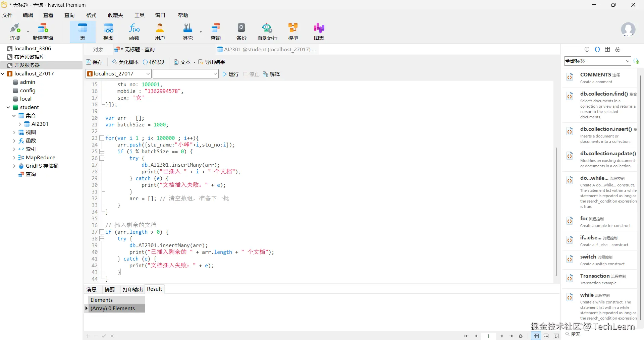Expand the AI2301 collection node
The image size is (644, 340).
click(x=20, y=124)
